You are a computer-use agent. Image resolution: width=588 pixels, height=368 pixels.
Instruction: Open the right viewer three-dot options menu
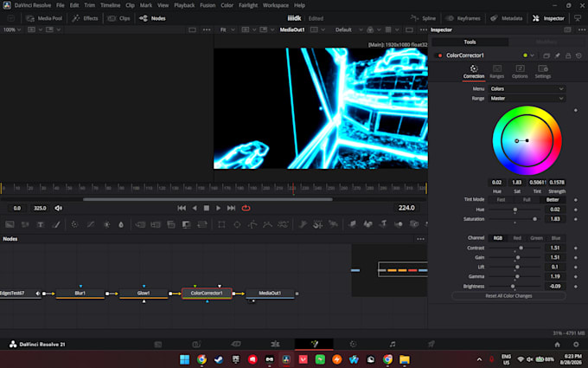point(424,29)
